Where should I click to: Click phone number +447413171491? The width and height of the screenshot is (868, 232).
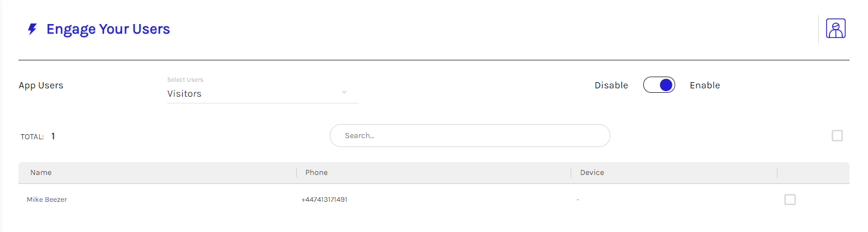(x=324, y=200)
